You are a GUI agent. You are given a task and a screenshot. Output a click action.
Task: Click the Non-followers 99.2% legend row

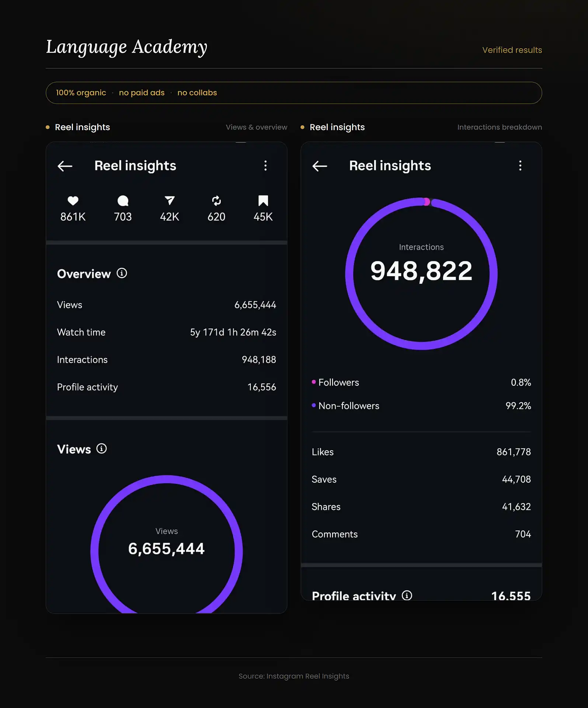pyautogui.click(x=421, y=406)
